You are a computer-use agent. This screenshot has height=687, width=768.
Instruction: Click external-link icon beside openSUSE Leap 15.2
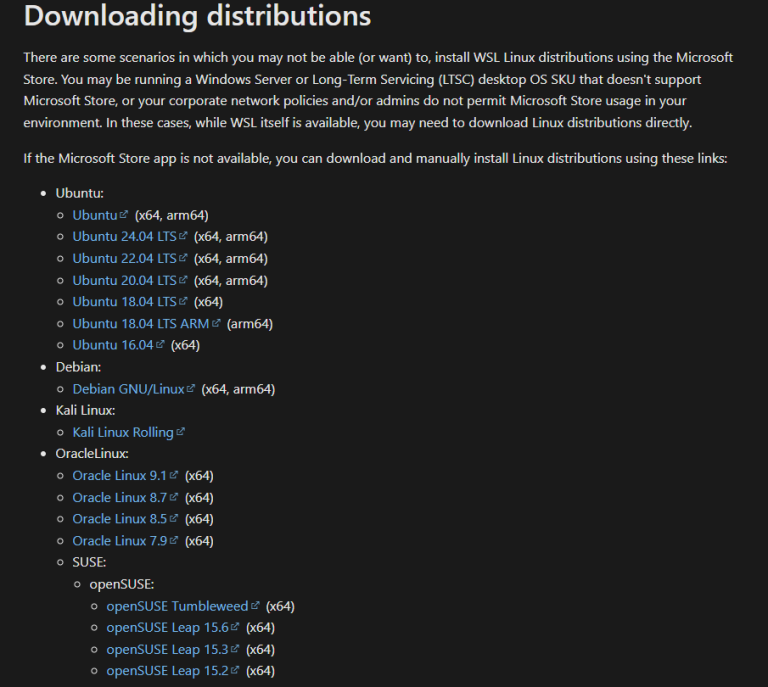tap(235, 670)
